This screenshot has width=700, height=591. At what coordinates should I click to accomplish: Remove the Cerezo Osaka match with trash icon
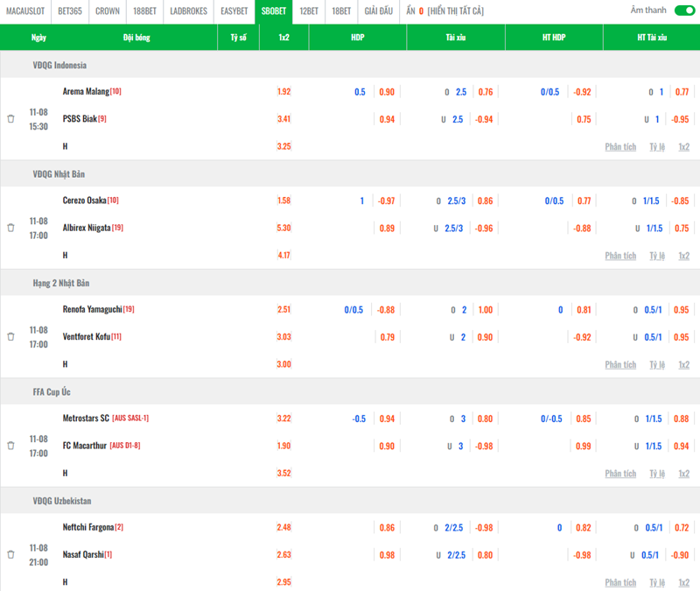pos(10,228)
